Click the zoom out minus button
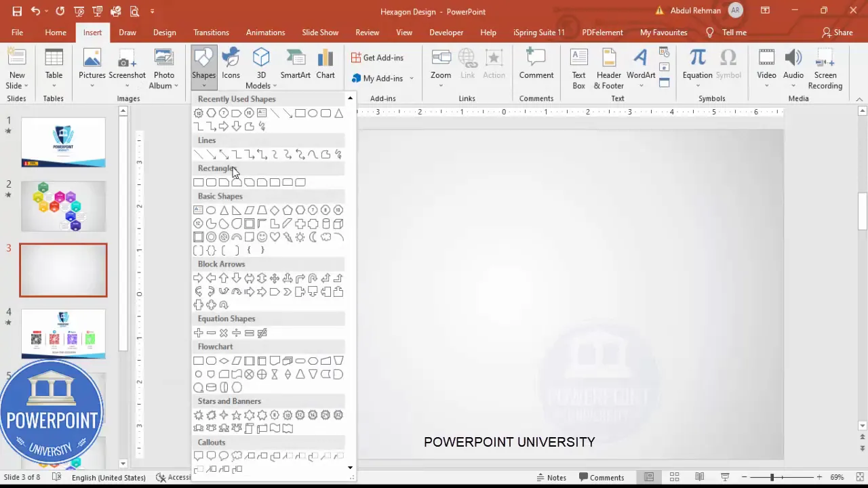 [744, 477]
